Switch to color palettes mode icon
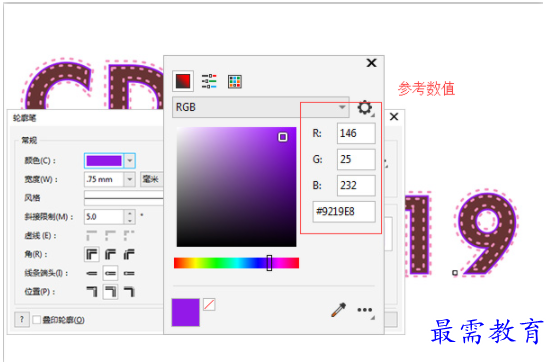This screenshot has width=552, height=363. [234, 82]
